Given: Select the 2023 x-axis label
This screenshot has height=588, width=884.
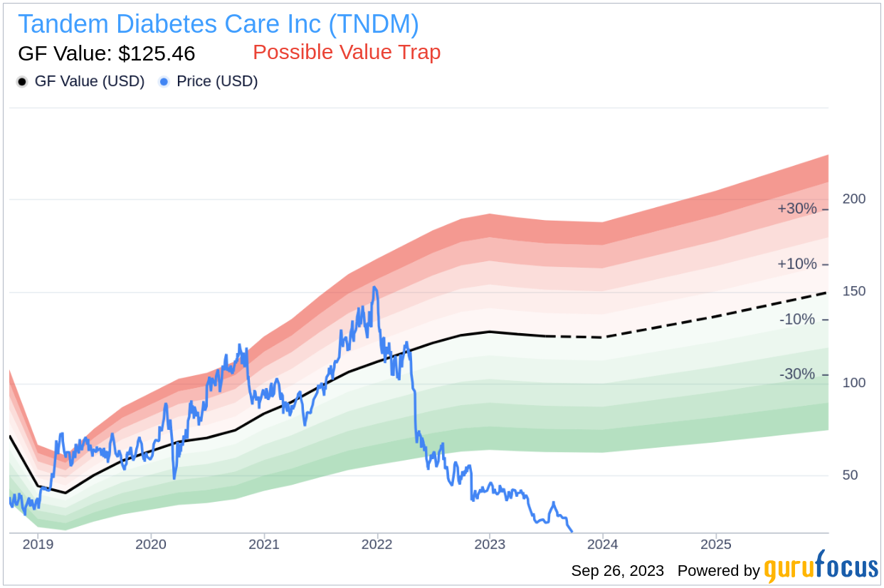Looking at the screenshot, I should pyautogui.click(x=490, y=545).
